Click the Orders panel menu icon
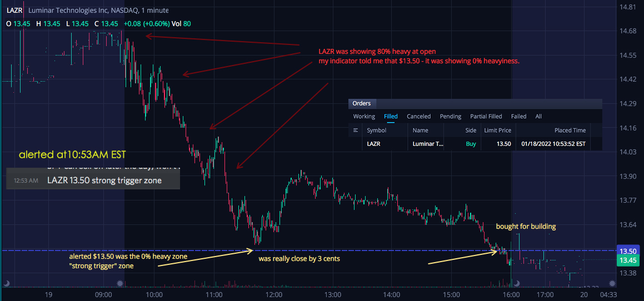 coord(356,131)
